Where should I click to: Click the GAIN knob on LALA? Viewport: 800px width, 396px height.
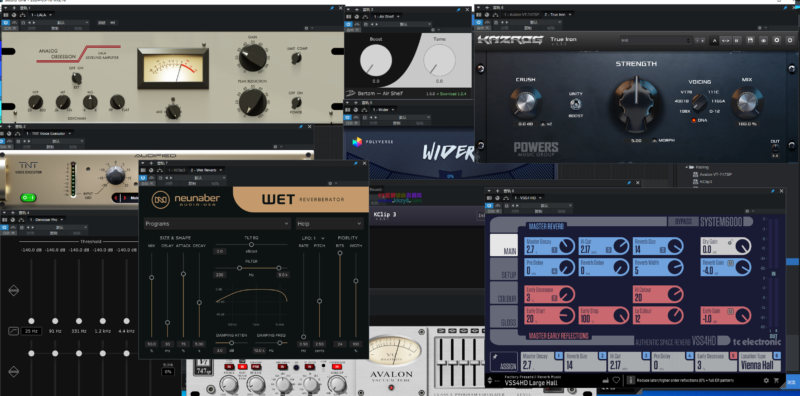[253, 57]
